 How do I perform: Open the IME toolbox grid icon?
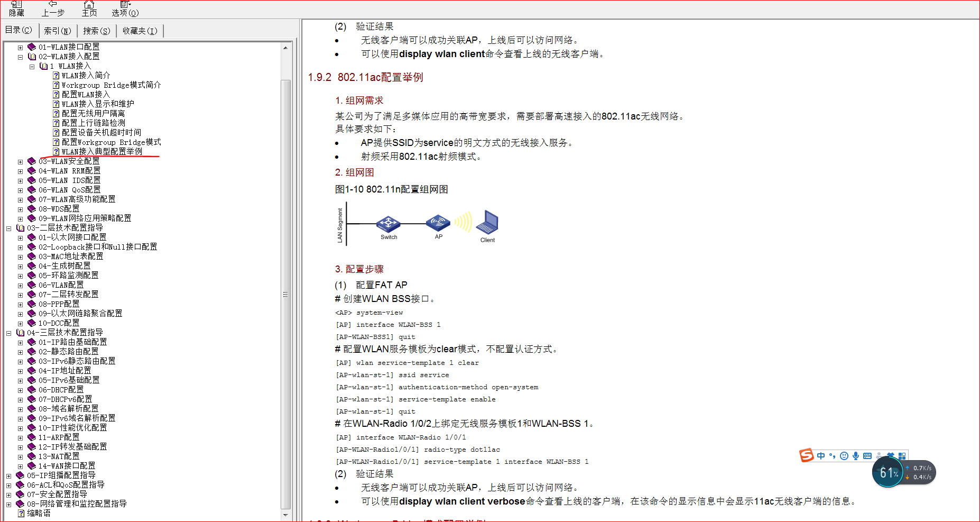[x=902, y=456]
